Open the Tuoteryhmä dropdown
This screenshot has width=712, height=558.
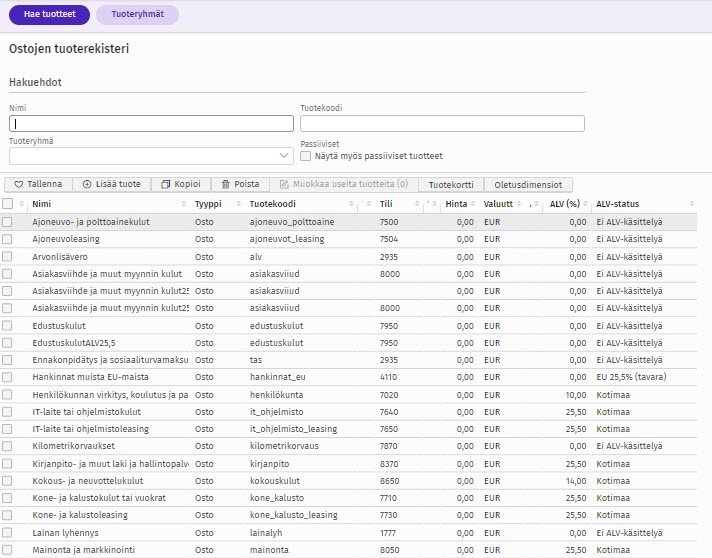pyautogui.click(x=151, y=156)
